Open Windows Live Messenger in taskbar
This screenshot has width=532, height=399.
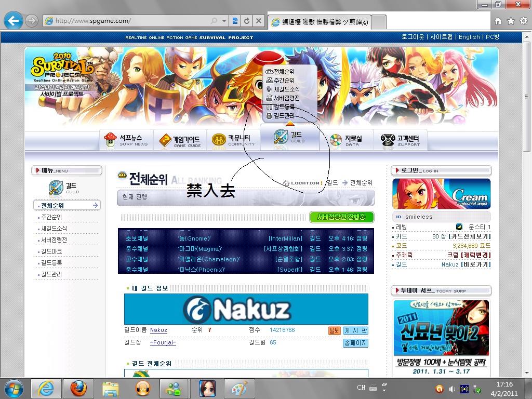175,389
